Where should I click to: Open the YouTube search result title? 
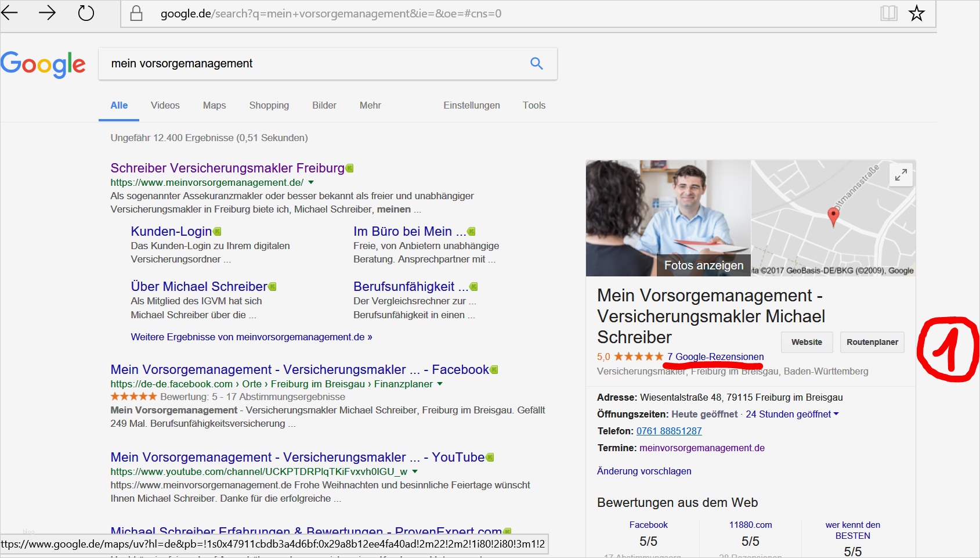pyautogui.click(x=298, y=457)
